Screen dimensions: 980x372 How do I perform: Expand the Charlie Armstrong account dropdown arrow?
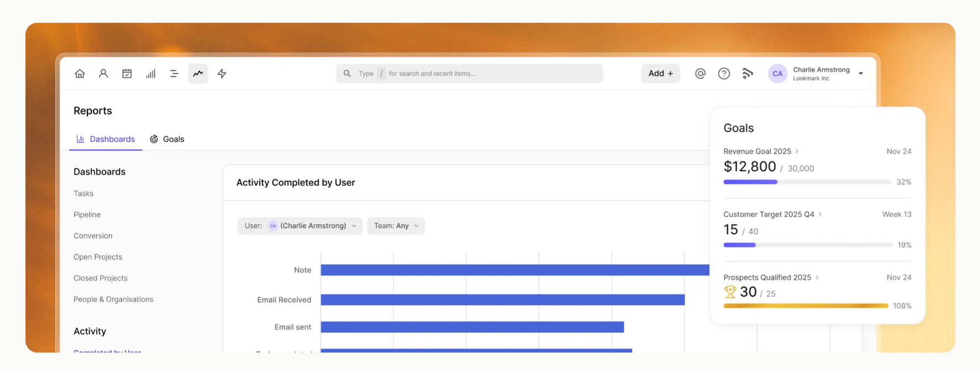point(860,74)
